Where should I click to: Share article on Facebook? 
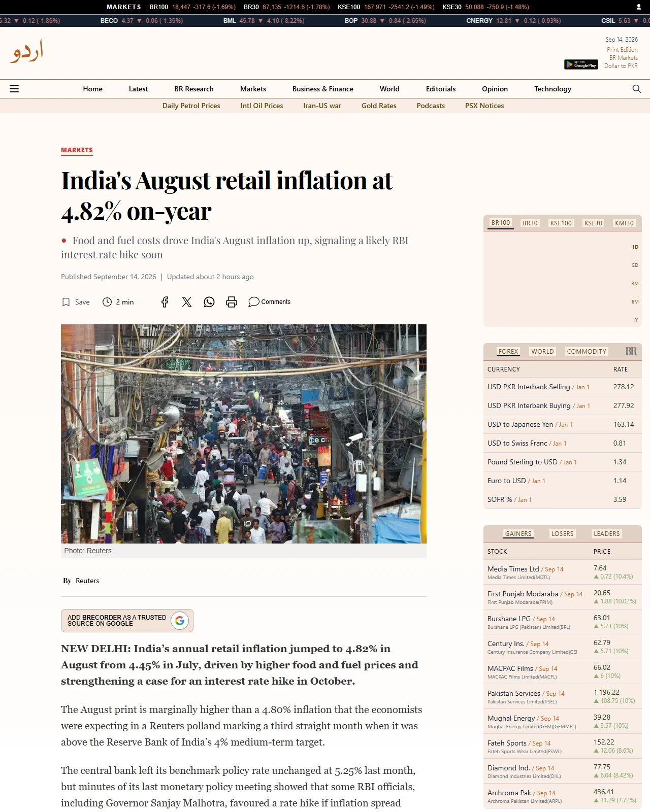coord(165,302)
